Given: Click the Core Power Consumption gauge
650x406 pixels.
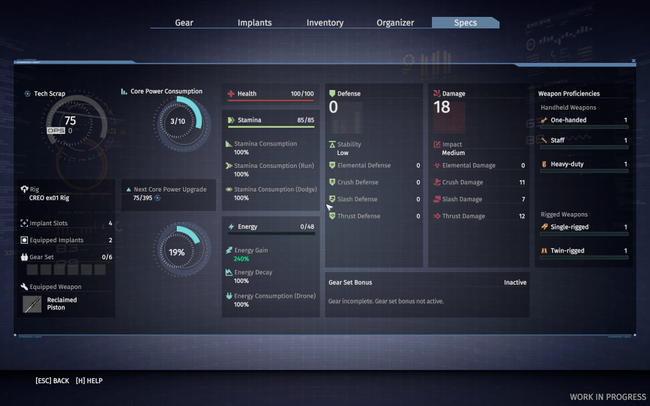Looking at the screenshot, I should click(176, 122).
